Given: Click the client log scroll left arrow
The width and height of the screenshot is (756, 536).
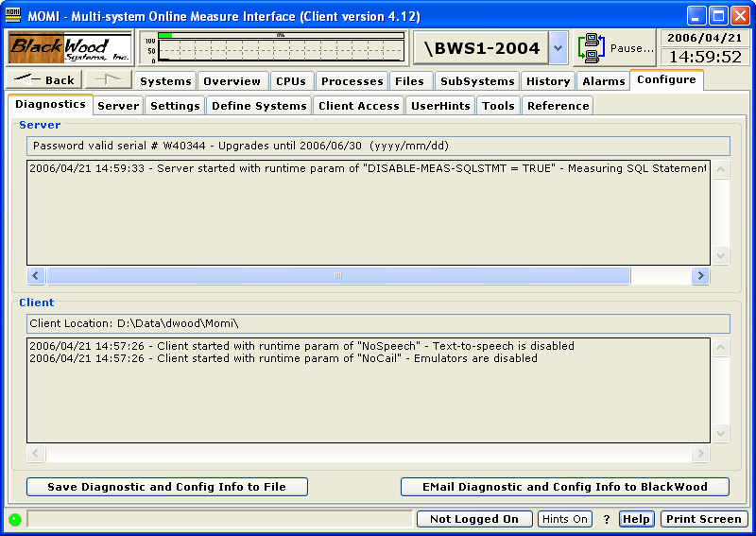Looking at the screenshot, I should click(x=36, y=454).
